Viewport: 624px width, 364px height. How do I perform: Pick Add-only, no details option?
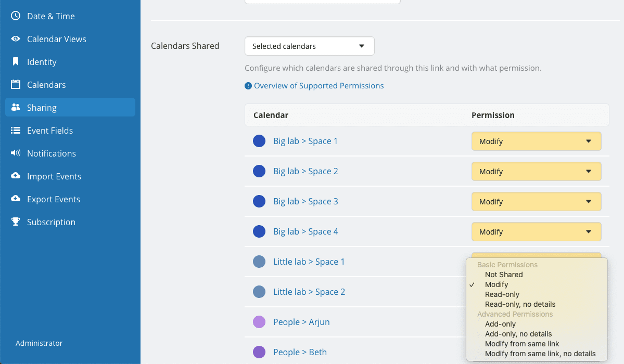(518, 334)
